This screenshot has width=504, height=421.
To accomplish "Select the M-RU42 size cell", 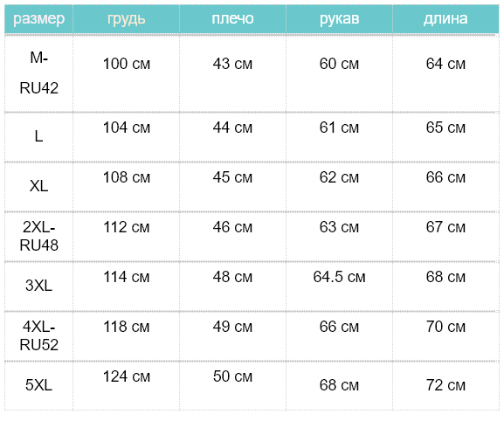I will pos(39,73).
